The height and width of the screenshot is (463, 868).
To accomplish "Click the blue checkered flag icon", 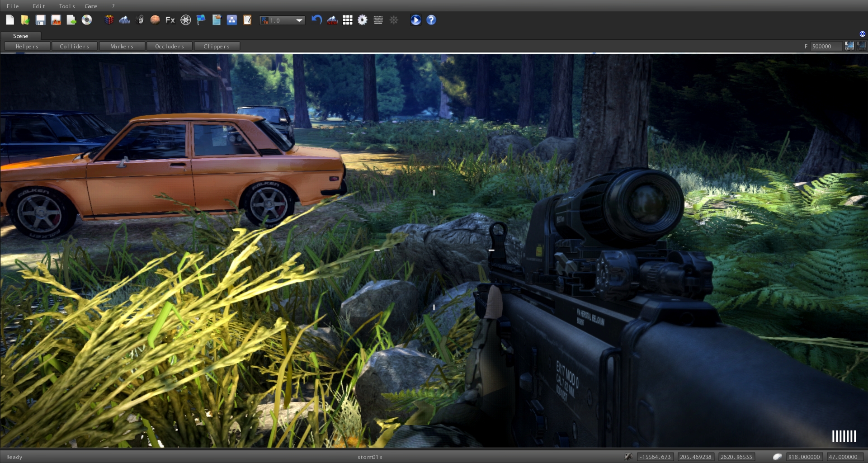I will click(x=201, y=20).
